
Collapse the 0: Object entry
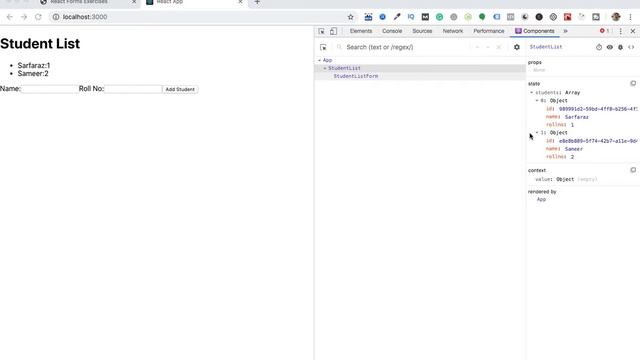pyautogui.click(x=537, y=100)
